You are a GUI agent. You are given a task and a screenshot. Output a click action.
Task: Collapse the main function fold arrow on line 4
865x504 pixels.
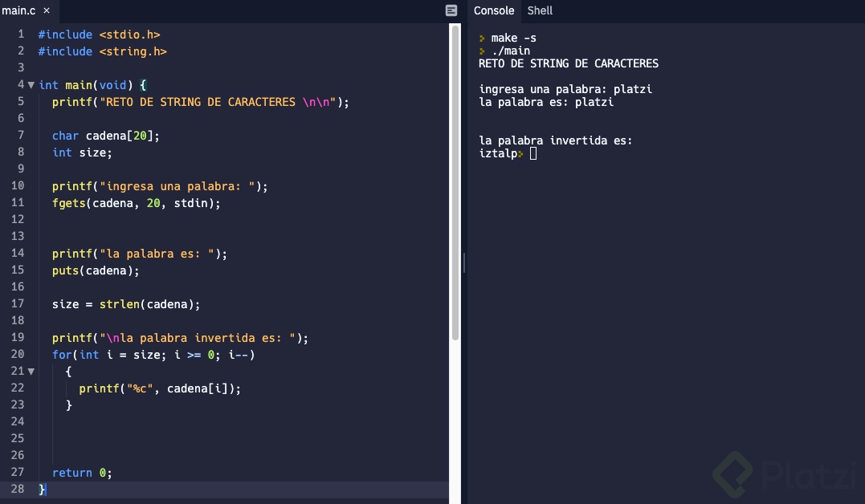31,85
